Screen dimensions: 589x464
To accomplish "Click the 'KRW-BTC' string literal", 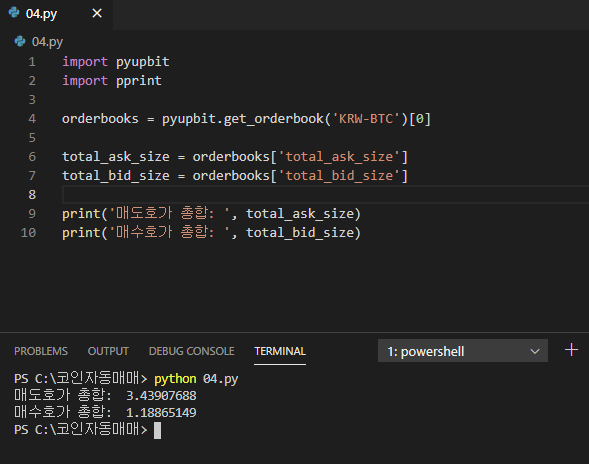I will tap(366, 119).
